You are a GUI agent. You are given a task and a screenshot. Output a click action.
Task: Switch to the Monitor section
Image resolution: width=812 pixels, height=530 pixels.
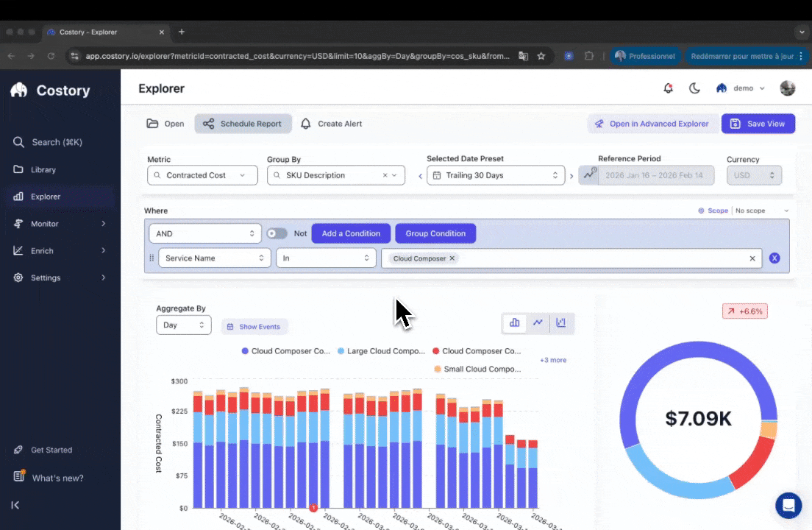tap(43, 223)
